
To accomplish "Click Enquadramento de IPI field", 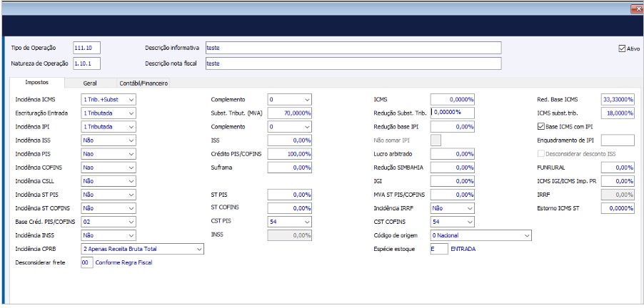I will pos(618,140).
